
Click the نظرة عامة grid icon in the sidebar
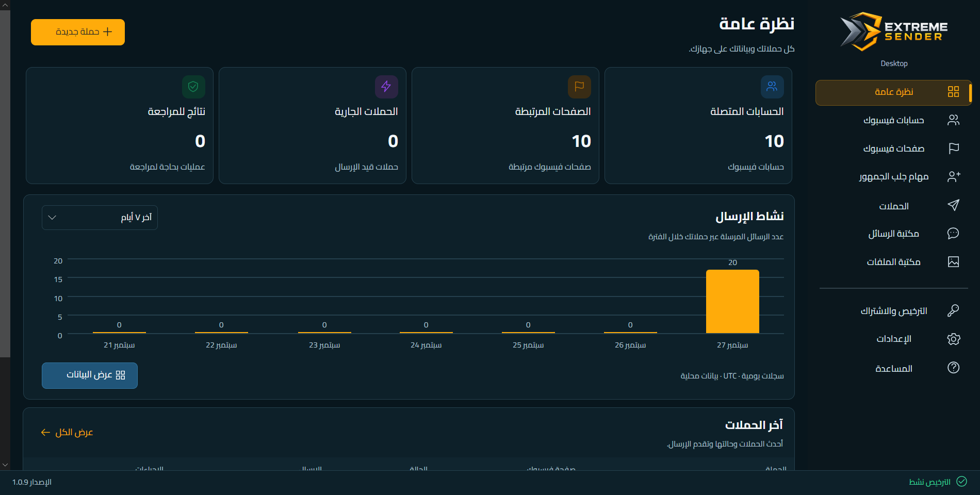tap(953, 92)
